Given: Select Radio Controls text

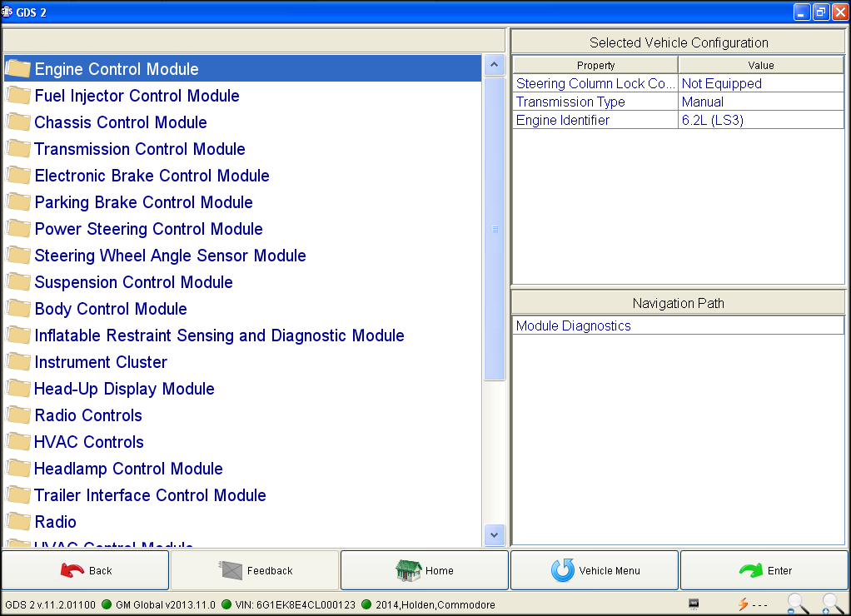Looking at the screenshot, I should [x=88, y=415].
